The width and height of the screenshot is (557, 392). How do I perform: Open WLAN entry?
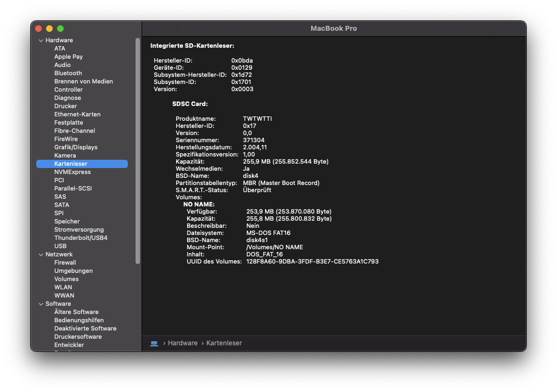(63, 287)
